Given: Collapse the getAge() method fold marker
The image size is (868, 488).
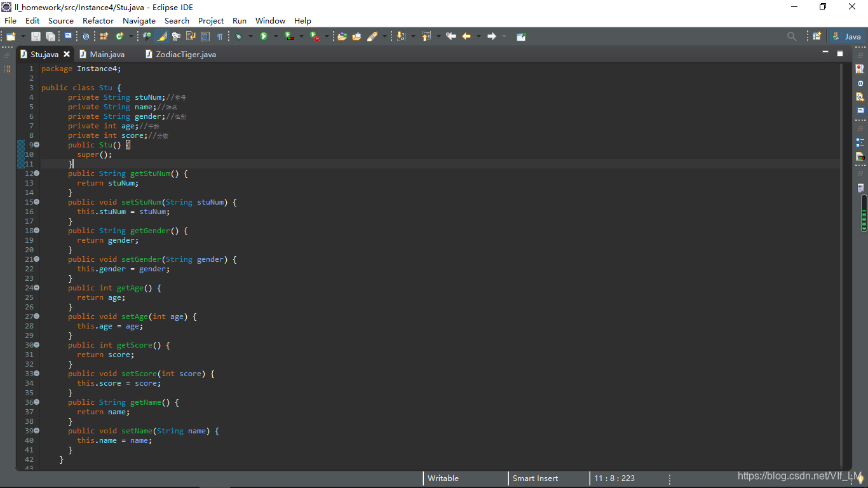Looking at the screenshot, I should coord(37,288).
